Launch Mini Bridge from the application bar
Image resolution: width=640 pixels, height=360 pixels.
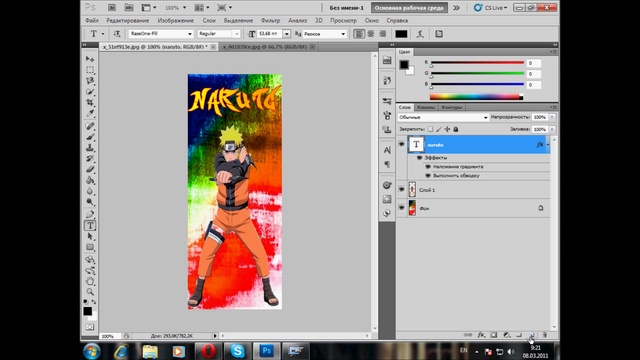(129, 8)
